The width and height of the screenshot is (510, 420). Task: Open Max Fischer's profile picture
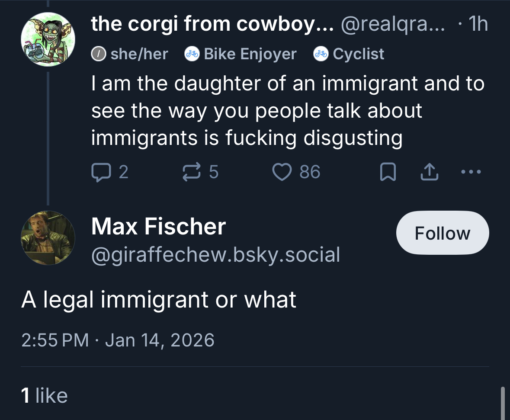tap(48, 237)
